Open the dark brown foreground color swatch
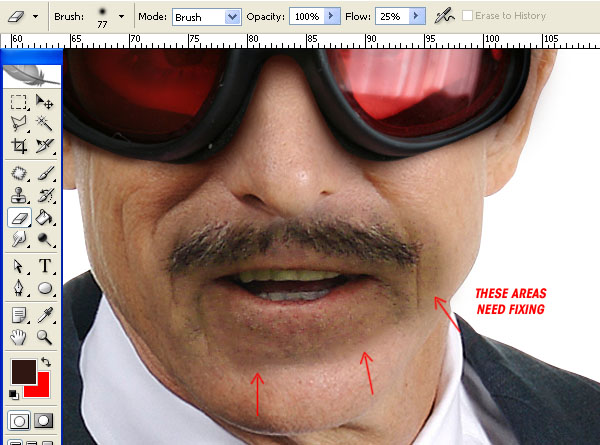The image size is (600, 445). (24, 372)
